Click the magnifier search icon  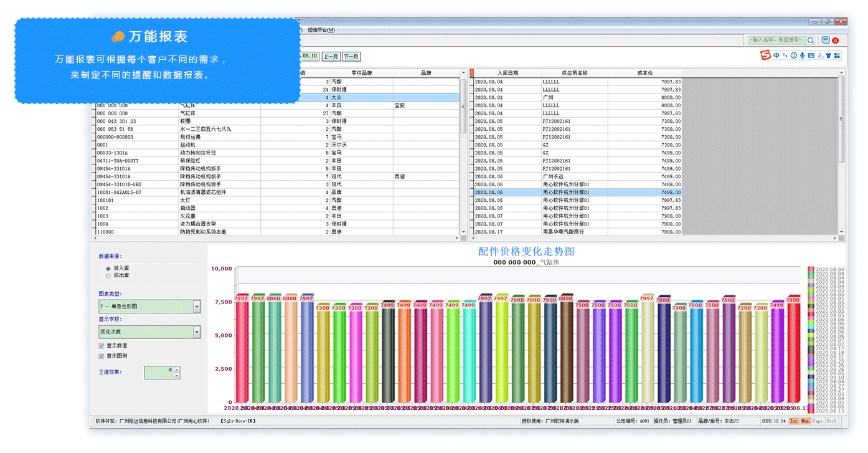click(811, 41)
